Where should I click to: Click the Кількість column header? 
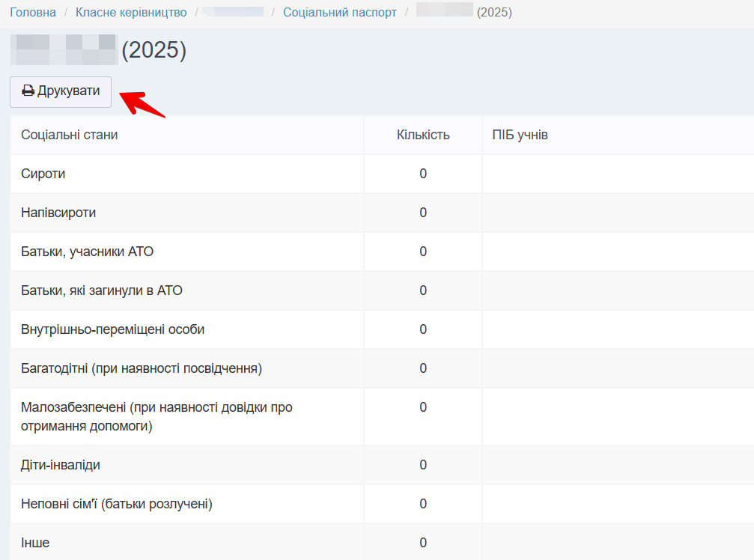[x=423, y=135]
